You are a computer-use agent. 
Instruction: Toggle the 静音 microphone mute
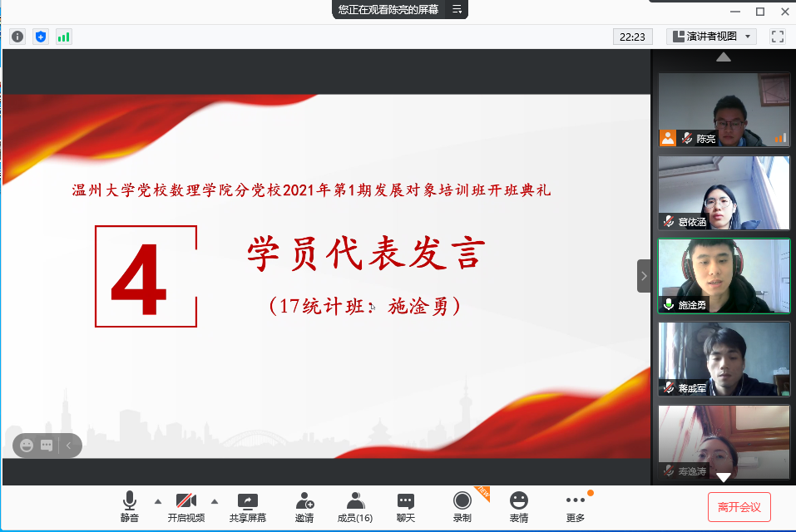pyautogui.click(x=129, y=506)
